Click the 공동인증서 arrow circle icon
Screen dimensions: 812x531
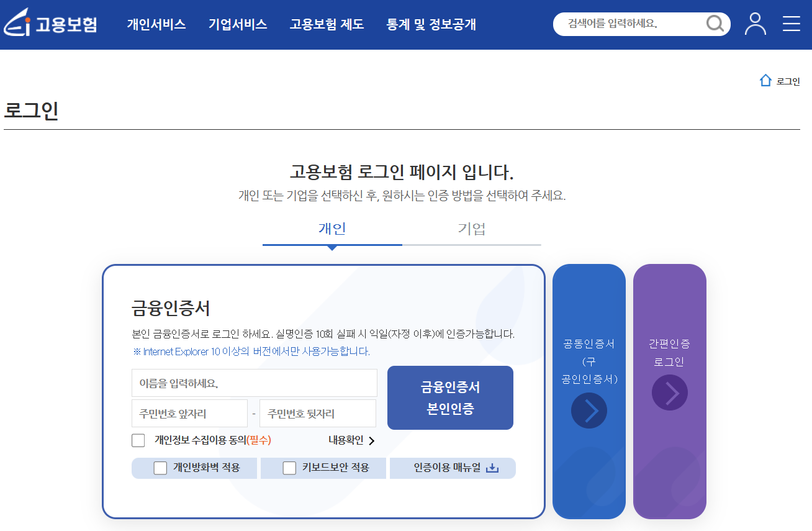(589, 411)
